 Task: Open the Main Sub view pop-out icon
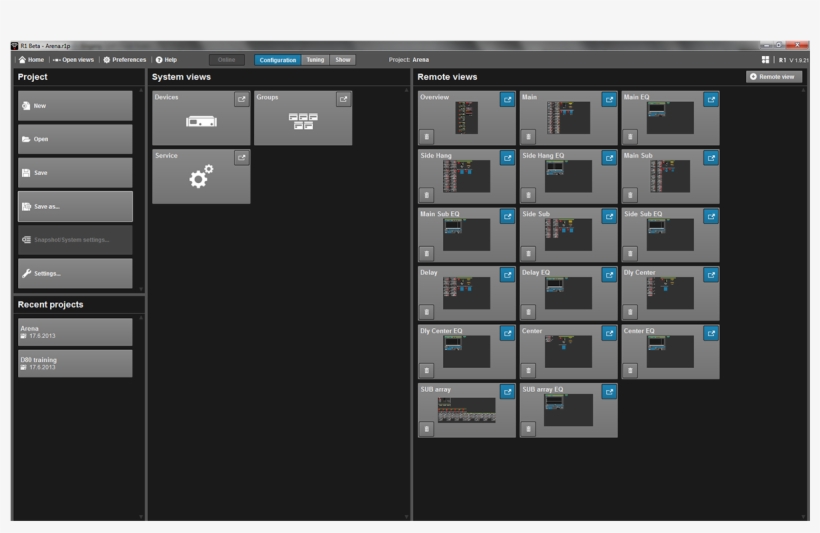(x=711, y=158)
